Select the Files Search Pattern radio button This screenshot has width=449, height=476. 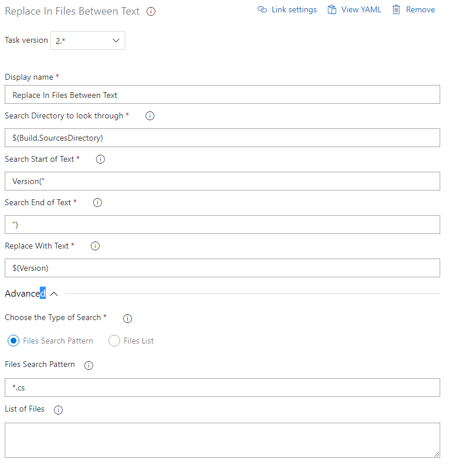coord(13,341)
